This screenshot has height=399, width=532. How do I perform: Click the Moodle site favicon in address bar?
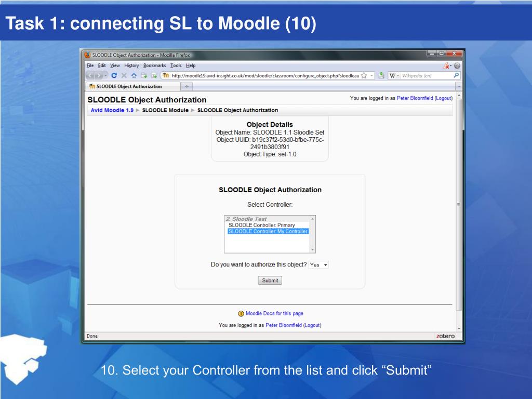pyautogui.click(x=166, y=75)
